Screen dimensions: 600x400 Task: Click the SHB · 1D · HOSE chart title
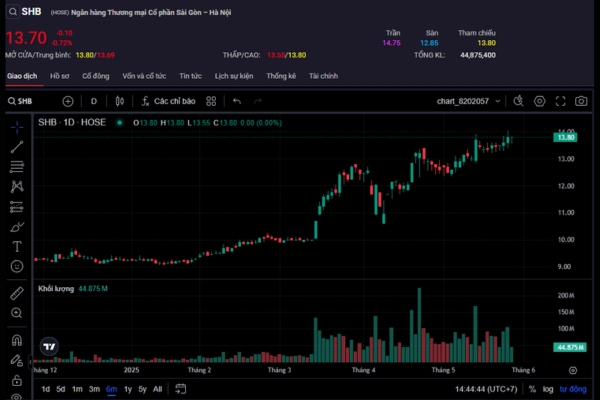(72, 122)
